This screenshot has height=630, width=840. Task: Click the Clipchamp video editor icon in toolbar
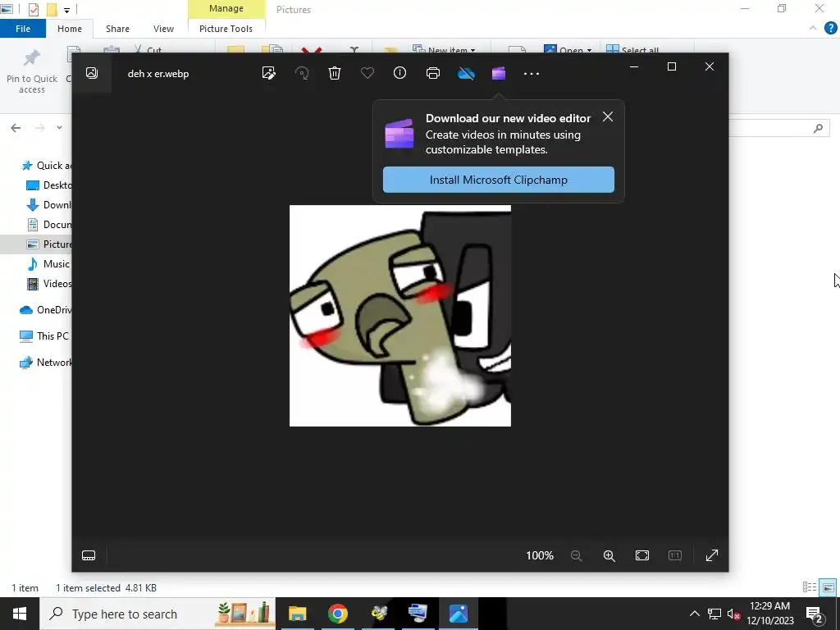pos(499,73)
